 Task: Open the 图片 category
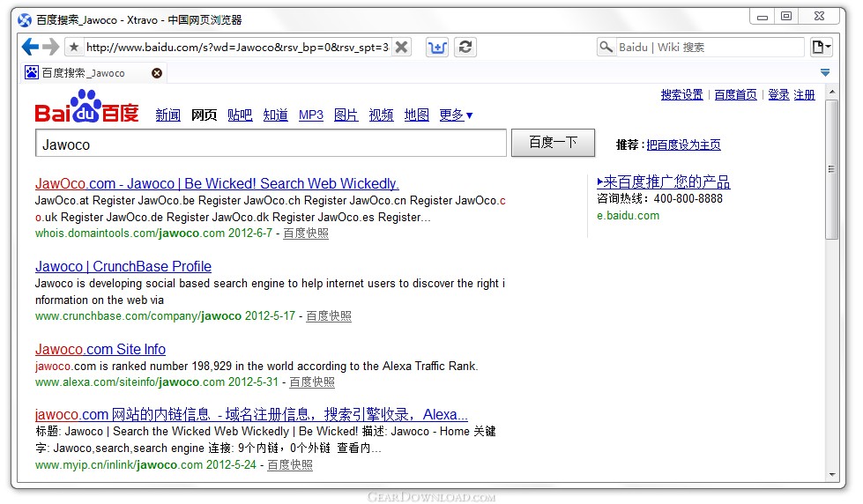(346, 115)
